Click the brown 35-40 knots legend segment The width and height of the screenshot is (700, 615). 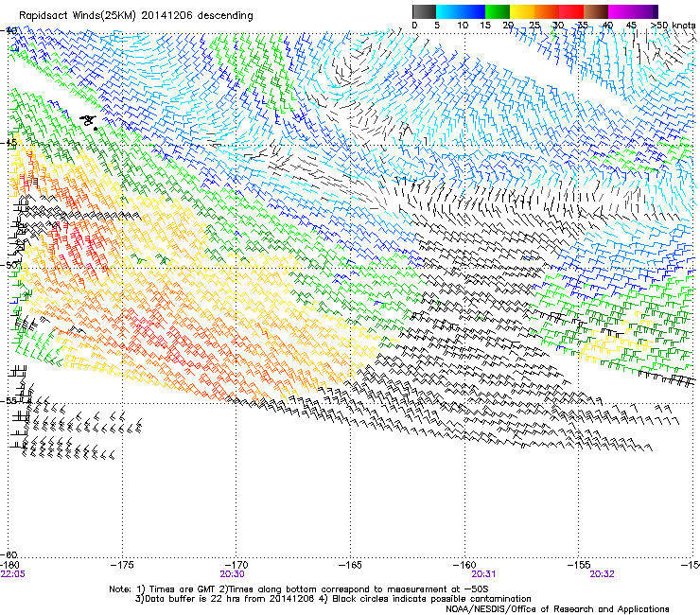[x=596, y=11]
